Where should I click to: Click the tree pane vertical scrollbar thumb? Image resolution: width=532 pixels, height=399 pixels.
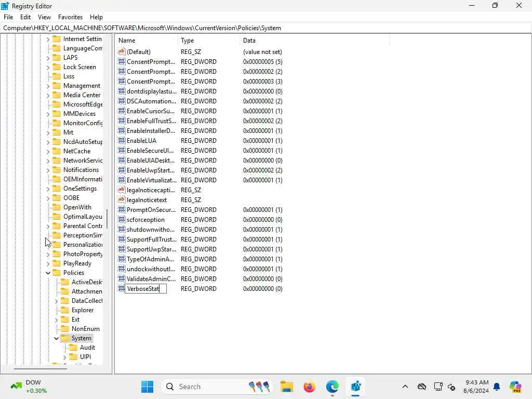point(107,219)
